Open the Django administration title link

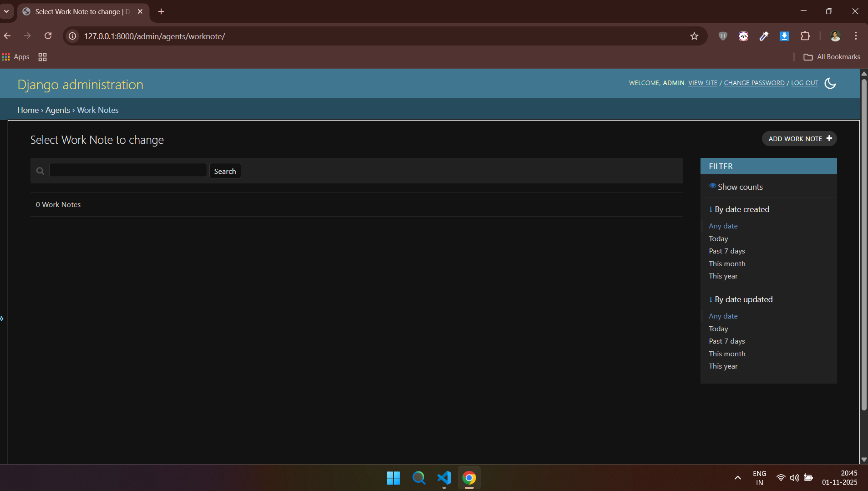(x=80, y=85)
